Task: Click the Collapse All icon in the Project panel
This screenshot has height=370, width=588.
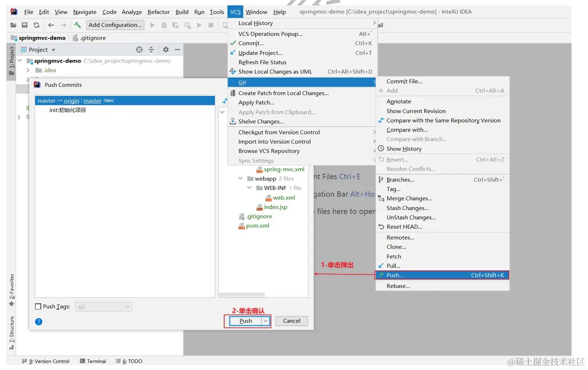Action: (151, 50)
